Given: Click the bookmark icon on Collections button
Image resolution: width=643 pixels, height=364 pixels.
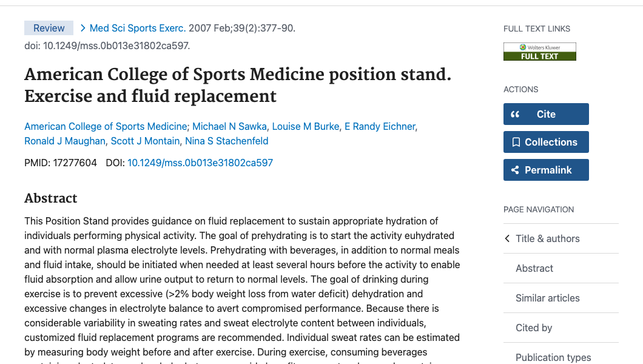Looking at the screenshot, I should click(517, 141).
